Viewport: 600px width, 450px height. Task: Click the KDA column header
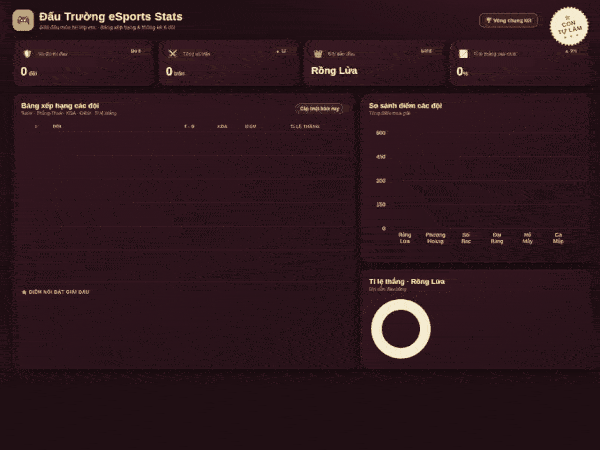pos(222,126)
